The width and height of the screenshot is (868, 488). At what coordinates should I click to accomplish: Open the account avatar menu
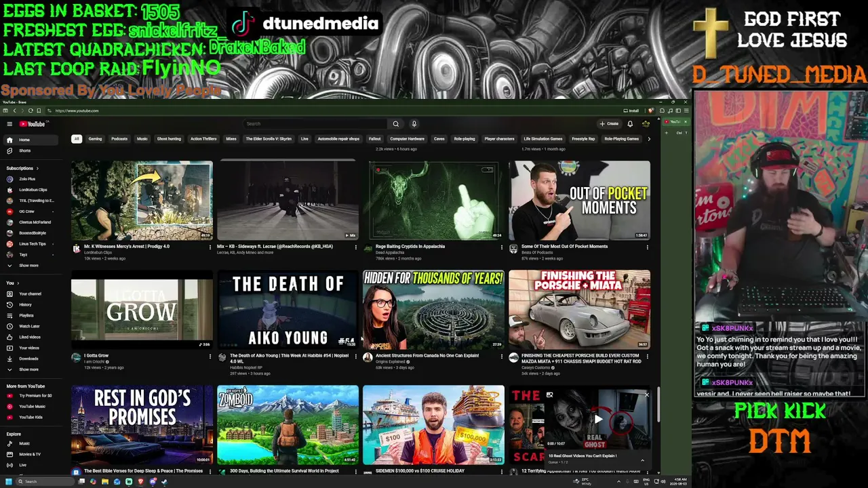(646, 124)
